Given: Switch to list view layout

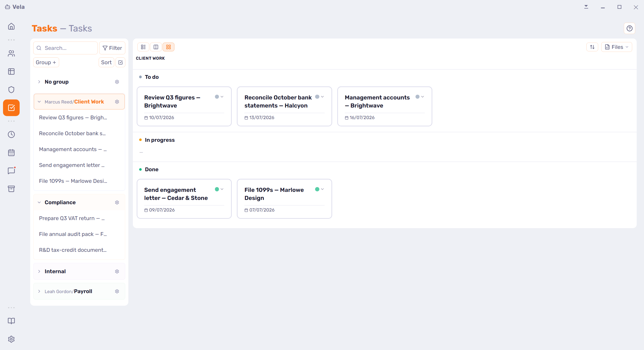Looking at the screenshot, I should (x=143, y=47).
